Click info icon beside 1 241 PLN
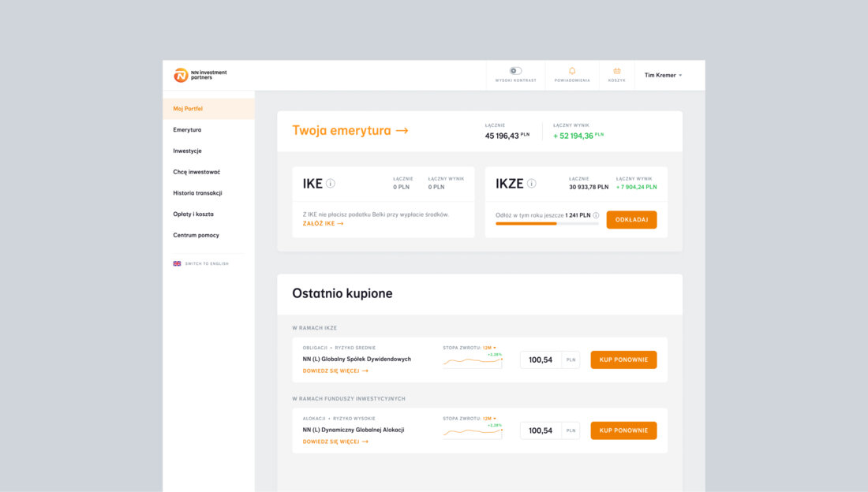This screenshot has height=492, width=868. pyautogui.click(x=596, y=215)
